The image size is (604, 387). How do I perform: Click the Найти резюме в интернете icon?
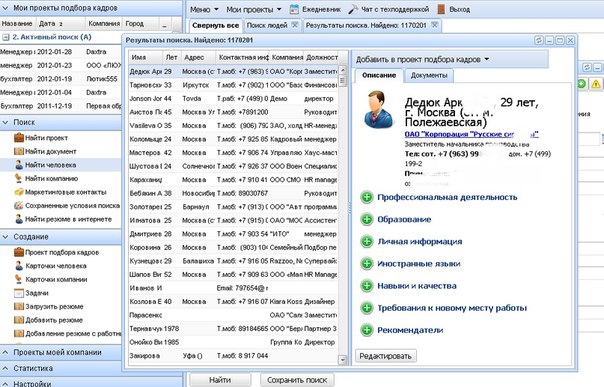[19, 219]
